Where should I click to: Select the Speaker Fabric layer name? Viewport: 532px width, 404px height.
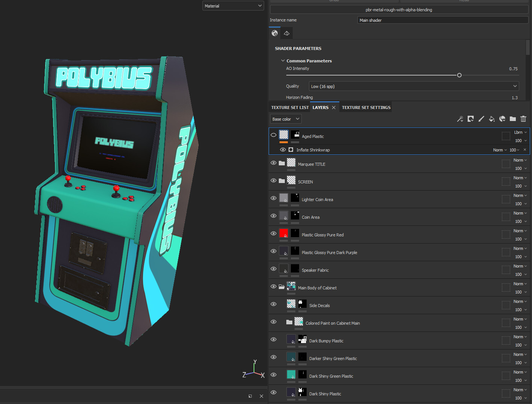[315, 270]
